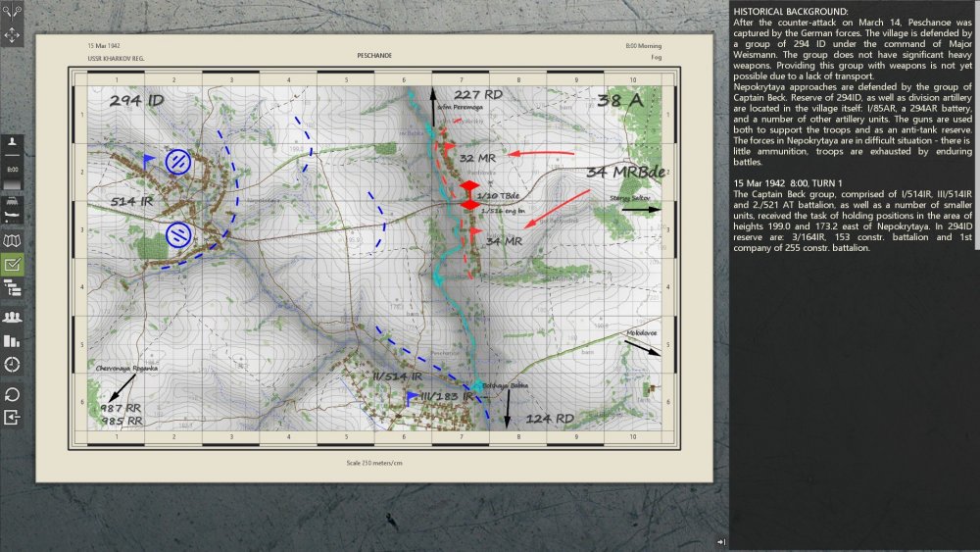Click the upper blue infantry circle marker
The width and height of the screenshot is (980, 552).
(x=178, y=162)
